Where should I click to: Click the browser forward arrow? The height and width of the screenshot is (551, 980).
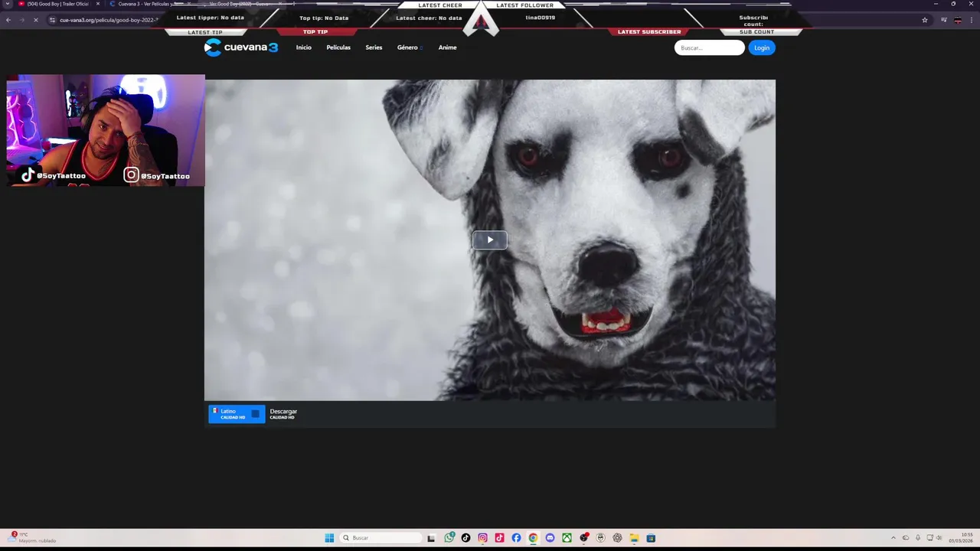21,20
